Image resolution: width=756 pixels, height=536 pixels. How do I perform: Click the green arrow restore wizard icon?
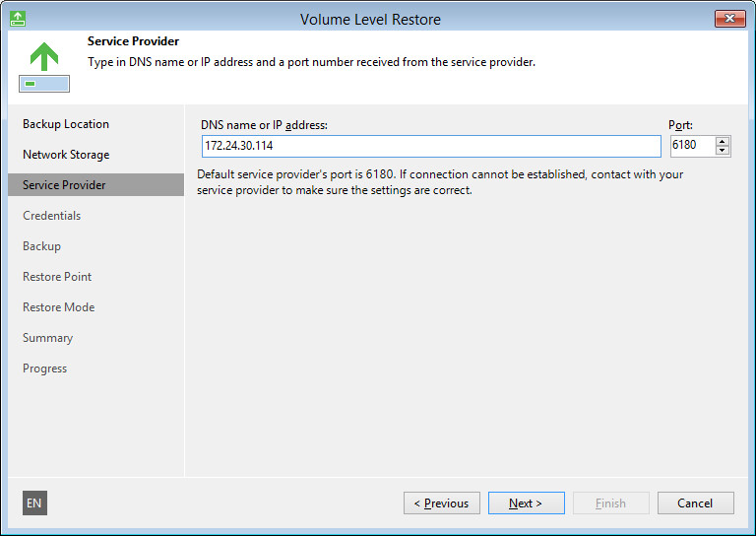coord(43,65)
